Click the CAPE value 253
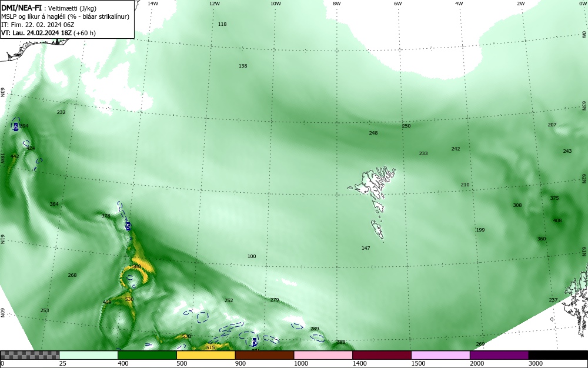The width and height of the screenshot is (588, 368). tap(45, 310)
